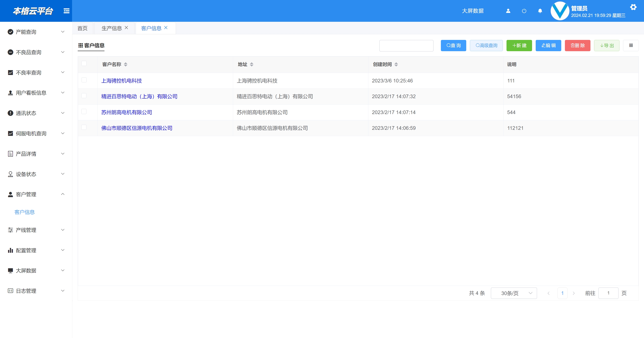
Task: Click the 客户管理 user icon
Action: coord(10,194)
